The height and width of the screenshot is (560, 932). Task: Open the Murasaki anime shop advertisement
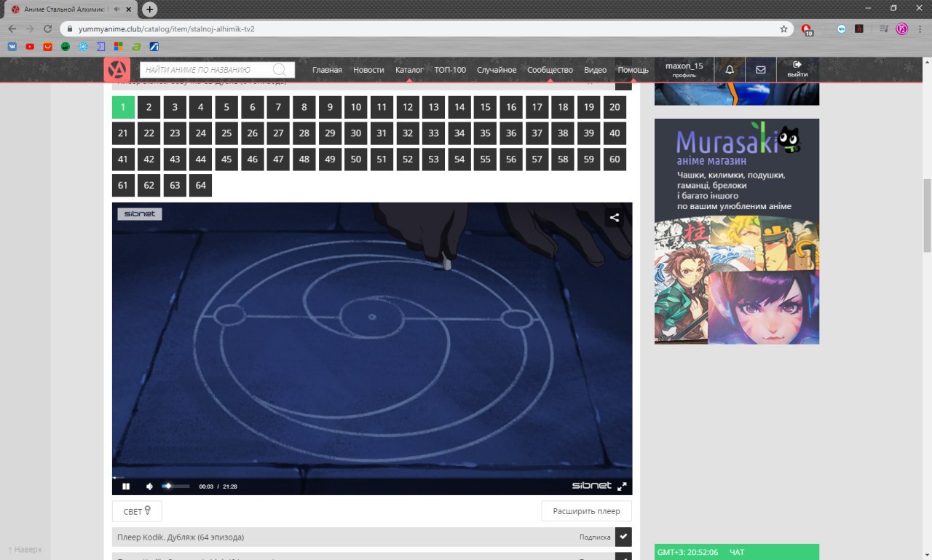click(x=737, y=232)
